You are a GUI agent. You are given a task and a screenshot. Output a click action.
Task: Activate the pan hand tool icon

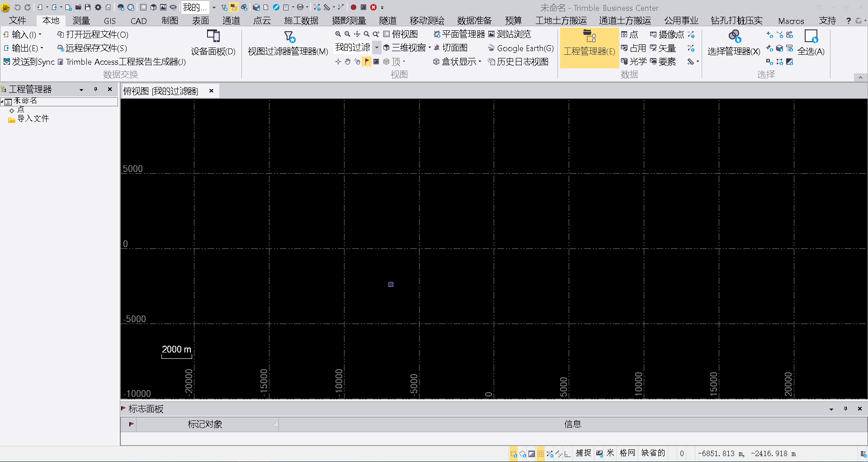(x=347, y=62)
